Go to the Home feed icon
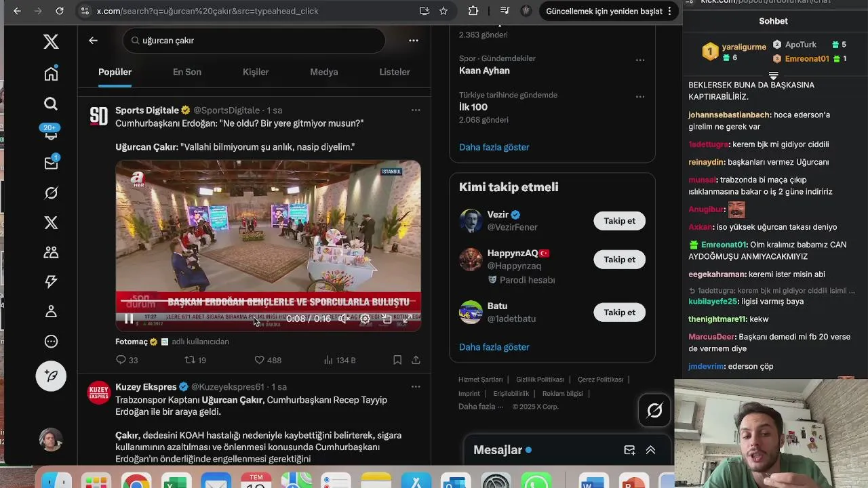The height and width of the screenshot is (488, 868). click(x=51, y=73)
